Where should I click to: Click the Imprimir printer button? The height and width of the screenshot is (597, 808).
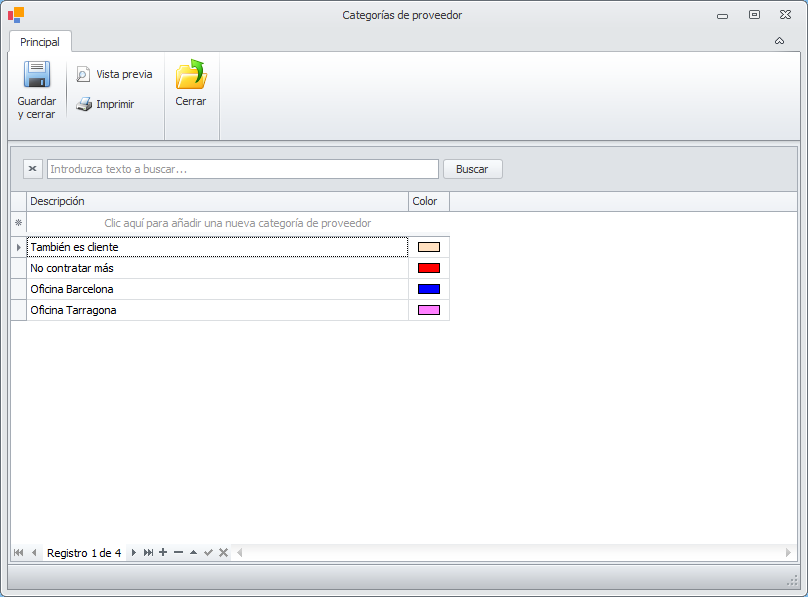105,104
